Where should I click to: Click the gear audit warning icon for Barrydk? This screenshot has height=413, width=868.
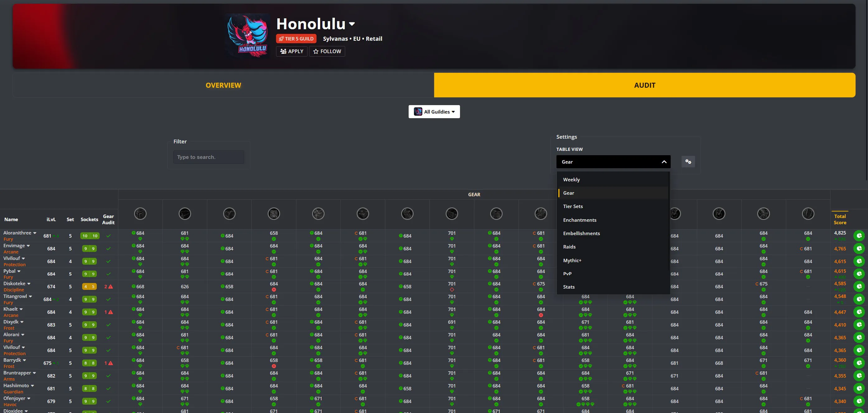click(x=110, y=363)
